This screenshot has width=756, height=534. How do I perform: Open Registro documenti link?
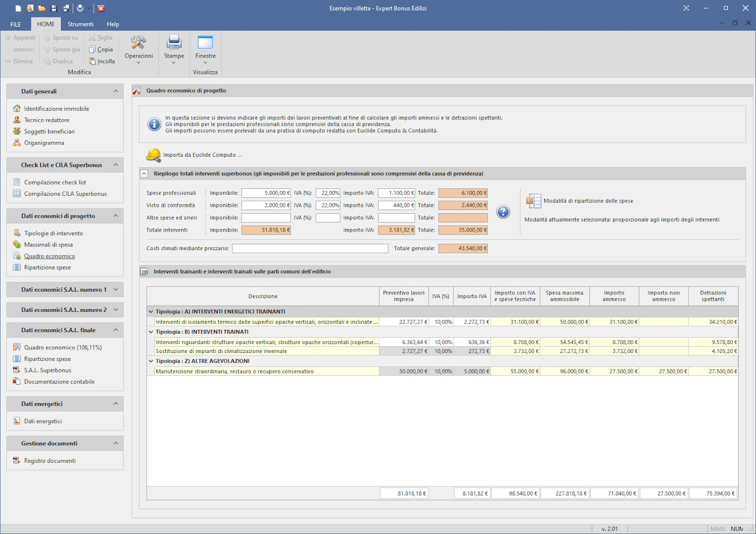[50, 461]
